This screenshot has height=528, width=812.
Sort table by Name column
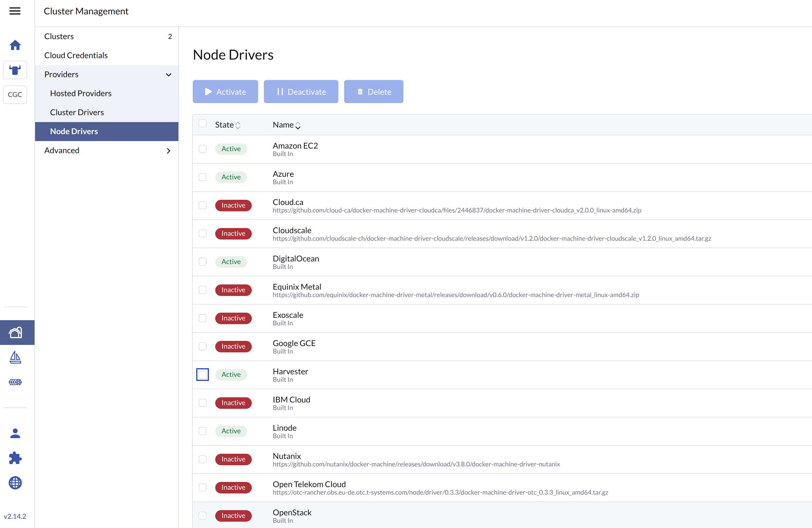[287, 125]
